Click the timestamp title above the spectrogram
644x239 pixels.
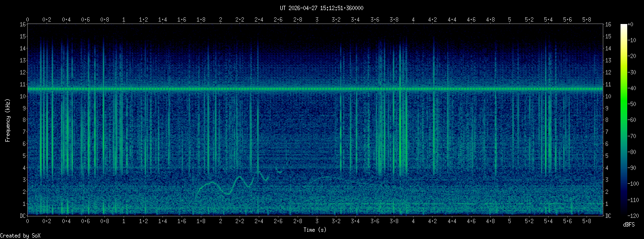click(322, 8)
